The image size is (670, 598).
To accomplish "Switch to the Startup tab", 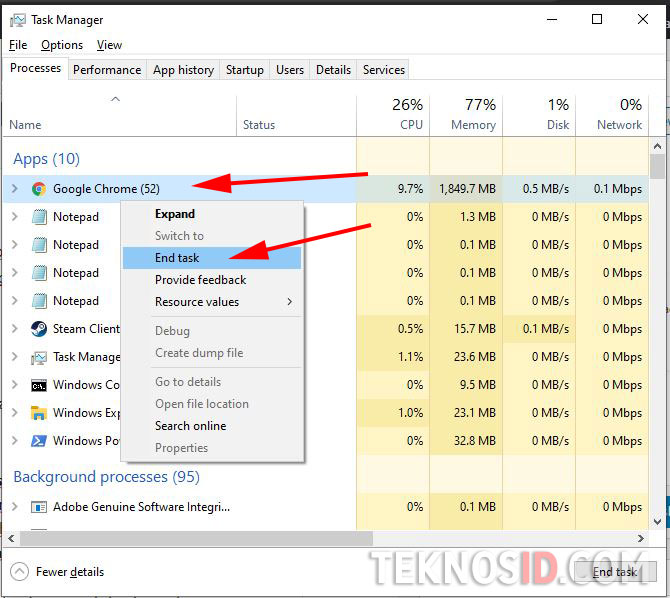I will tap(244, 70).
